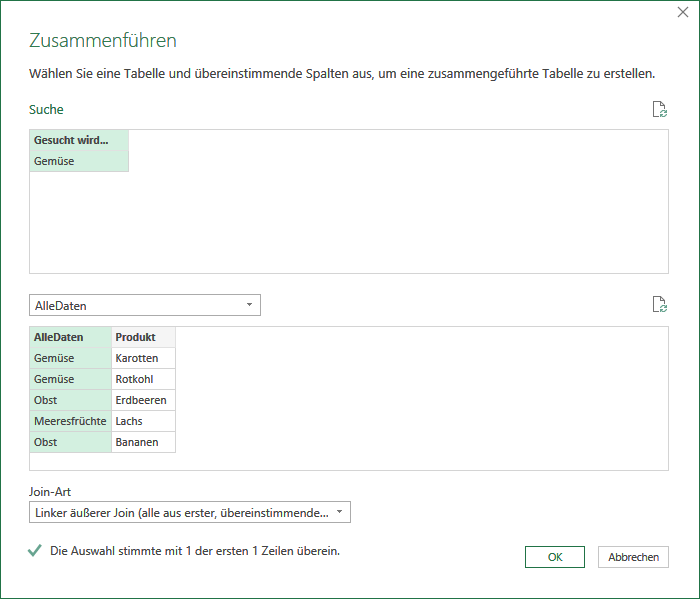Image resolution: width=700 pixels, height=599 pixels.
Task: Click the refresh preview icon beside Suche
Action: click(x=659, y=109)
